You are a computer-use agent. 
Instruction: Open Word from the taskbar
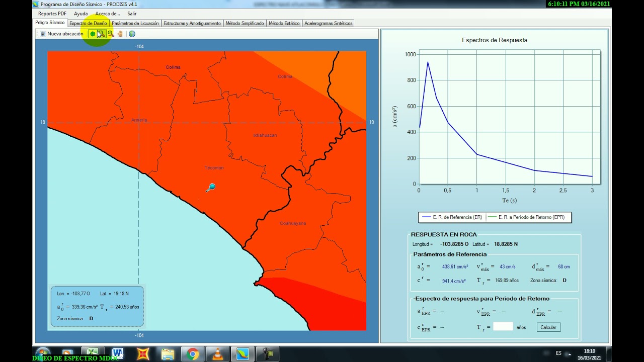[x=118, y=354]
